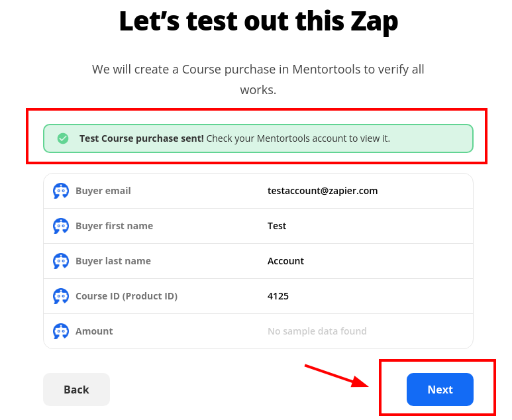Click the Mentortools icon beside Course ID

(x=61, y=296)
